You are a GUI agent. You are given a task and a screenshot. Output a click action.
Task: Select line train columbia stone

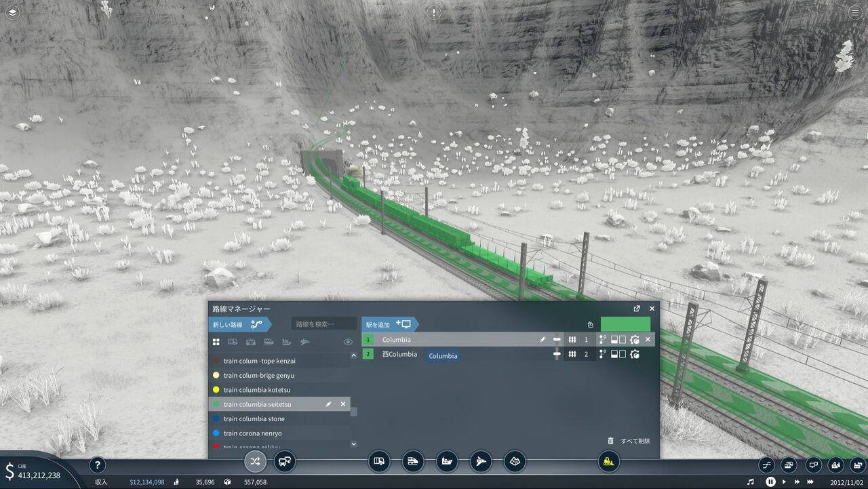[279, 418]
